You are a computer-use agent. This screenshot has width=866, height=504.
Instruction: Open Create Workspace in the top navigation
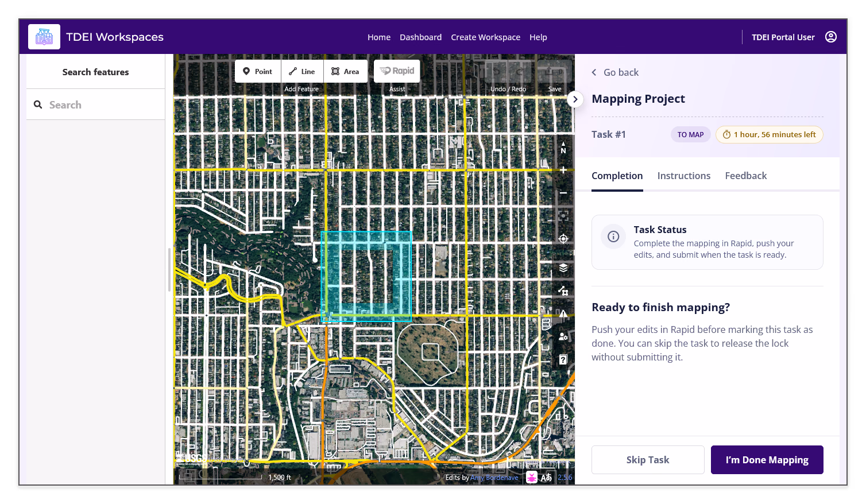pyautogui.click(x=485, y=37)
